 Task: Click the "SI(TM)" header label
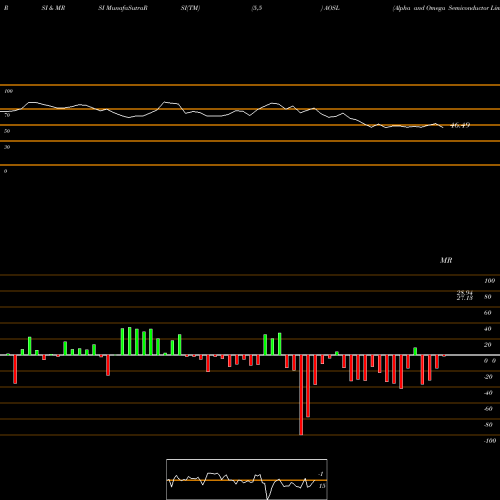[x=190, y=8]
